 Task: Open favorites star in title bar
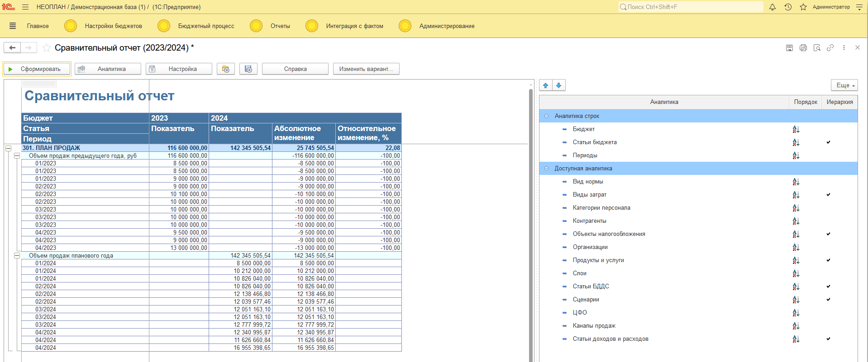coord(803,7)
